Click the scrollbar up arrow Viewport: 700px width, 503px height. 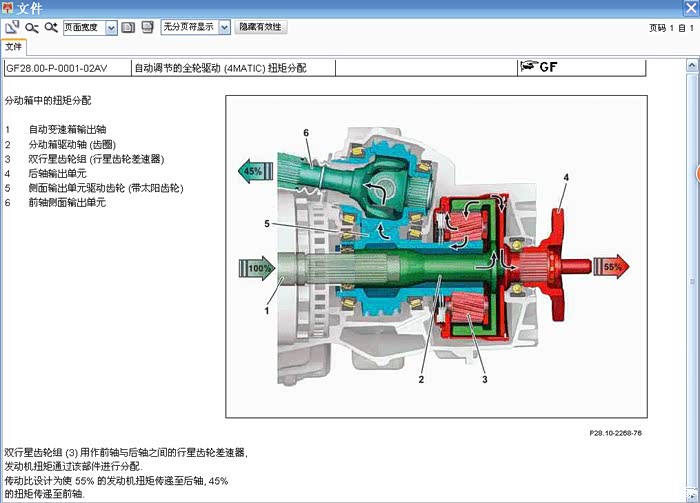(692, 66)
